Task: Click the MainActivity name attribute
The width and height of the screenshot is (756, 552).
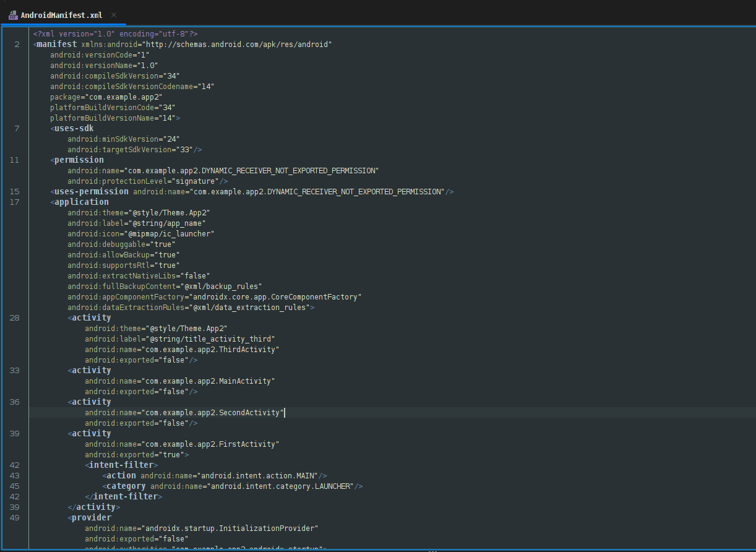Action: pyautogui.click(x=180, y=381)
